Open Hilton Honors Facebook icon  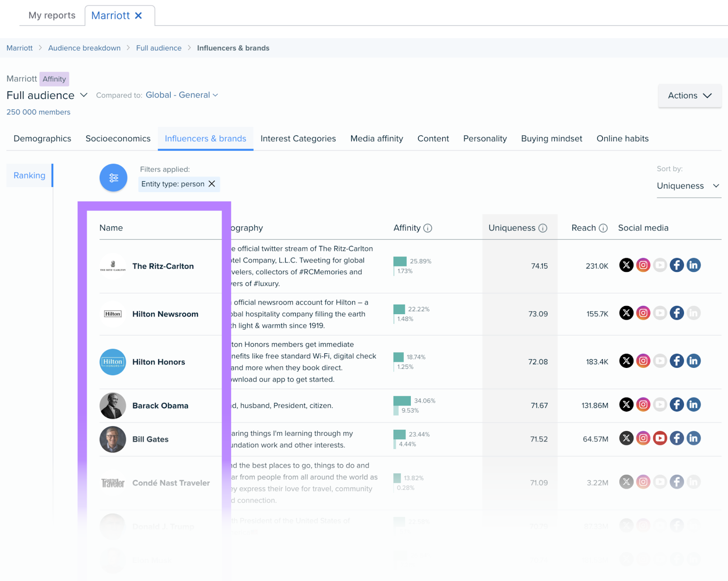[677, 361]
